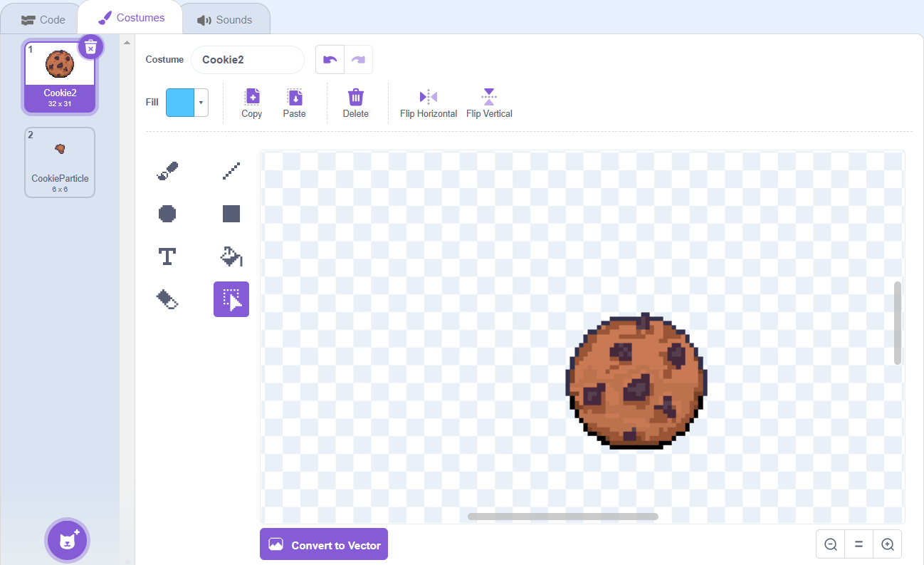Delete the selected area
Viewport: 924px width, 565px height.
tap(356, 103)
